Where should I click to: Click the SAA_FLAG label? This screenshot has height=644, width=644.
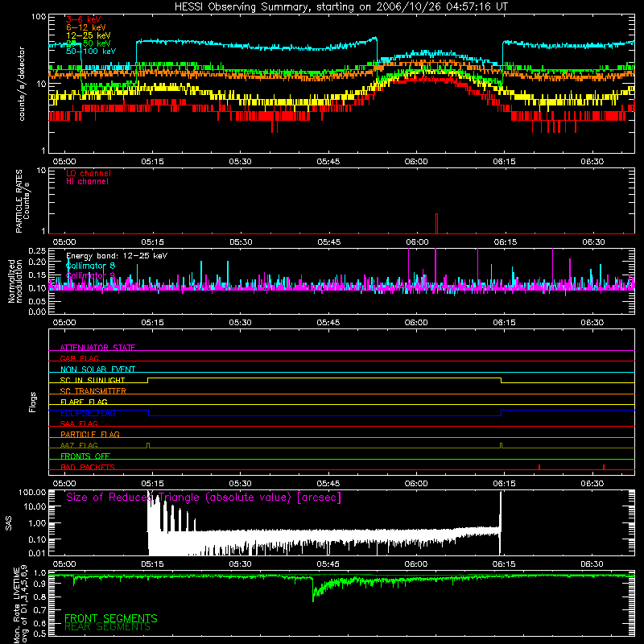79,423
